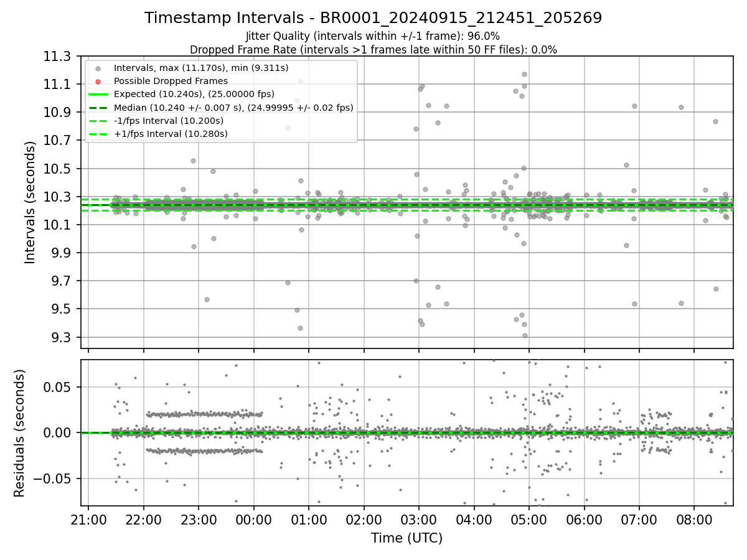Click the y-axis tick label 10.5
This screenshot has height=560, width=747.
[x=58, y=169]
